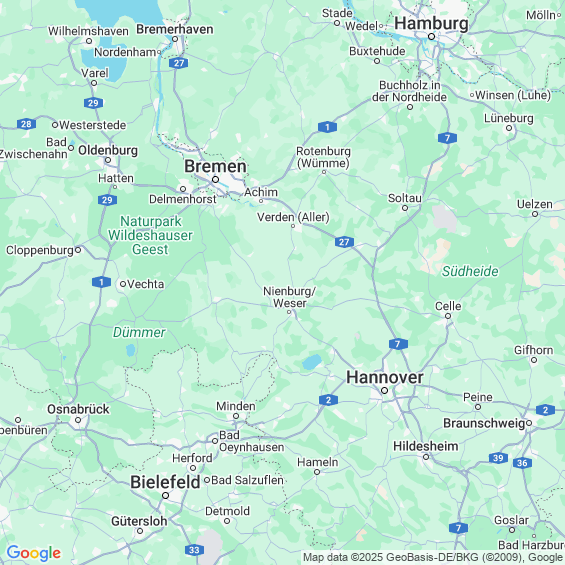Select the Hannover city marker
The height and width of the screenshot is (565, 565).
click(384, 391)
